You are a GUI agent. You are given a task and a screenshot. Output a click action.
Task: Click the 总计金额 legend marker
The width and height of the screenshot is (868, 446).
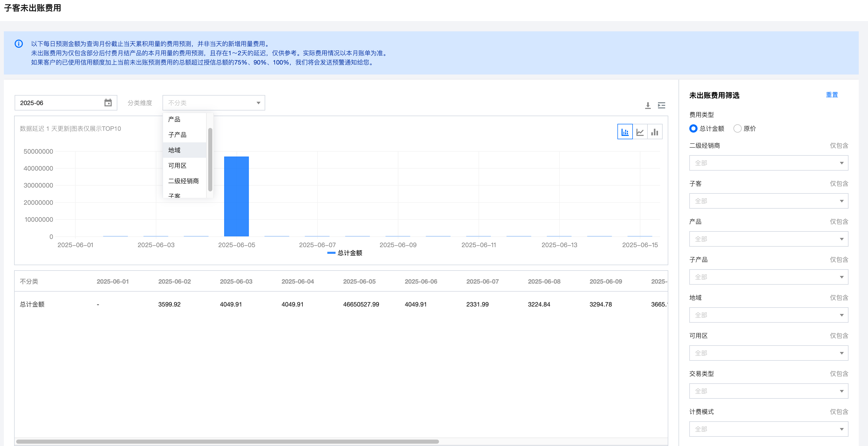click(331, 253)
